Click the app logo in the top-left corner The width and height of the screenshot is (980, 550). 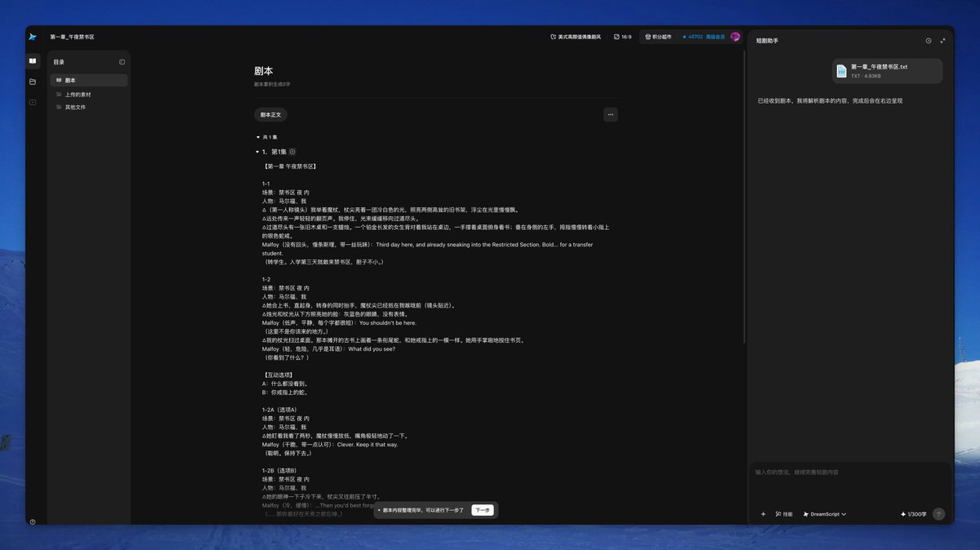tap(33, 37)
